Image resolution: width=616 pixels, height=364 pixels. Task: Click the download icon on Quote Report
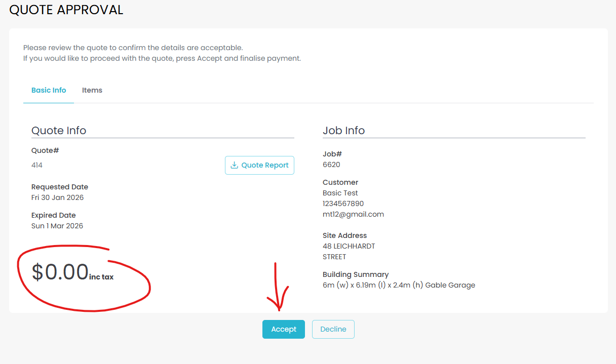234,165
